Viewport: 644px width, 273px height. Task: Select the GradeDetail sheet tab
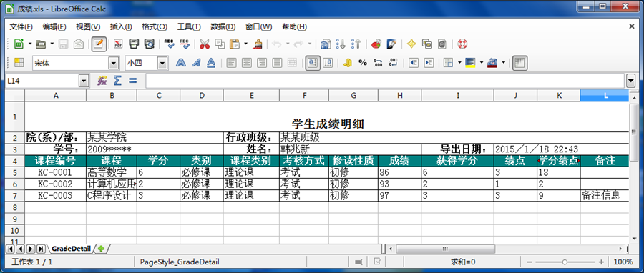pyautogui.click(x=71, y=249)
